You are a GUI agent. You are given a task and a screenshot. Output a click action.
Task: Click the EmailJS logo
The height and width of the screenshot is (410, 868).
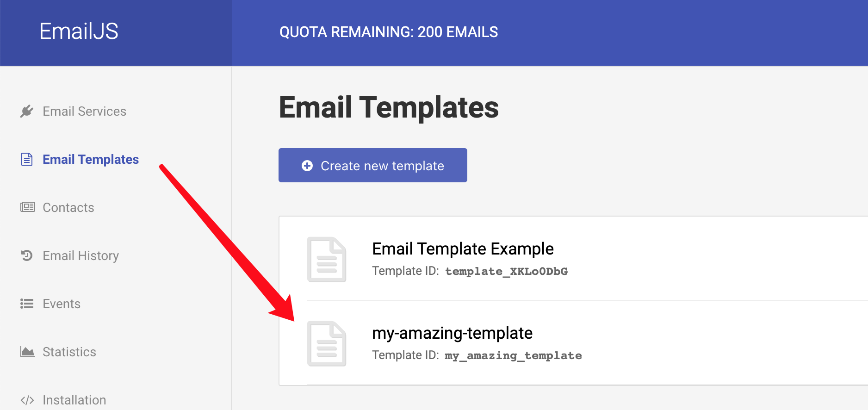[79, 31]
